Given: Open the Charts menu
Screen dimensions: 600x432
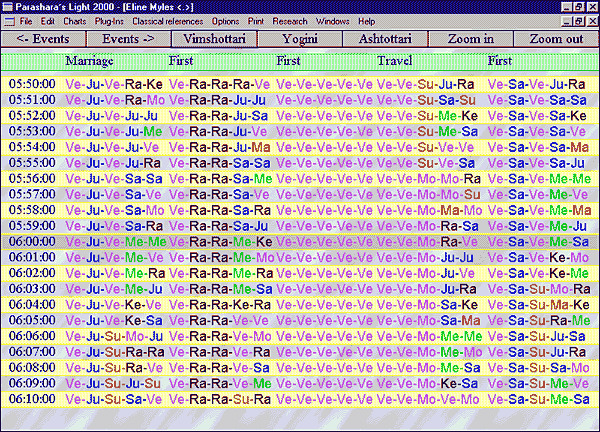Looking at the screenshot, I should (75, 21).
